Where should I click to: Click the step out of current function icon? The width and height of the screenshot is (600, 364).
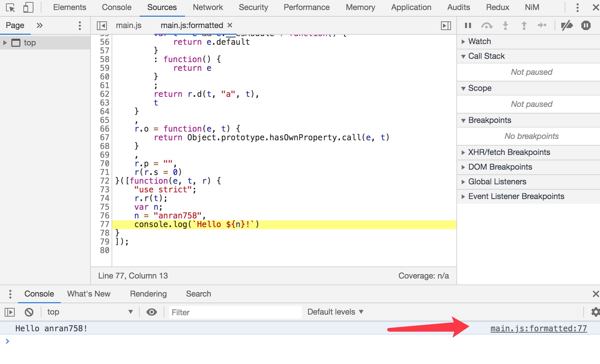(x=523, y=25)
